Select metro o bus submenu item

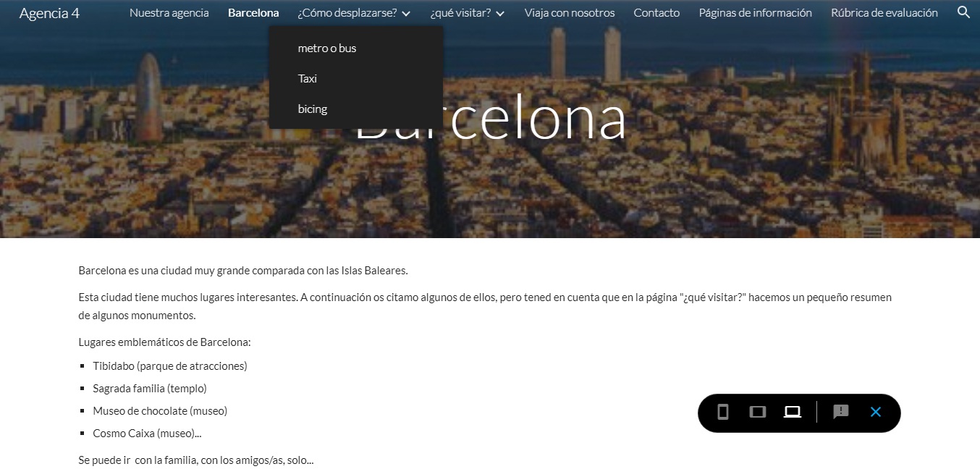coord(327,48)
